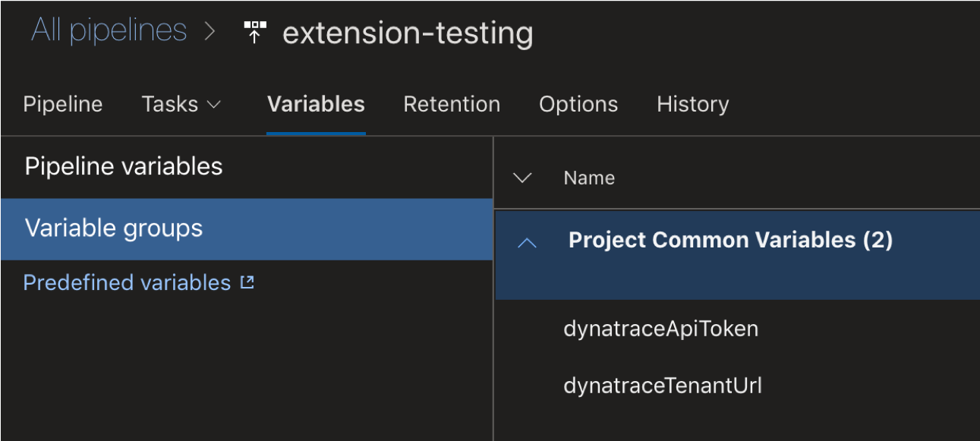Click the Project Common Variables (2) group row
Image resolution: width=980 pixels, height=441 pixels.
click(737, 255)
